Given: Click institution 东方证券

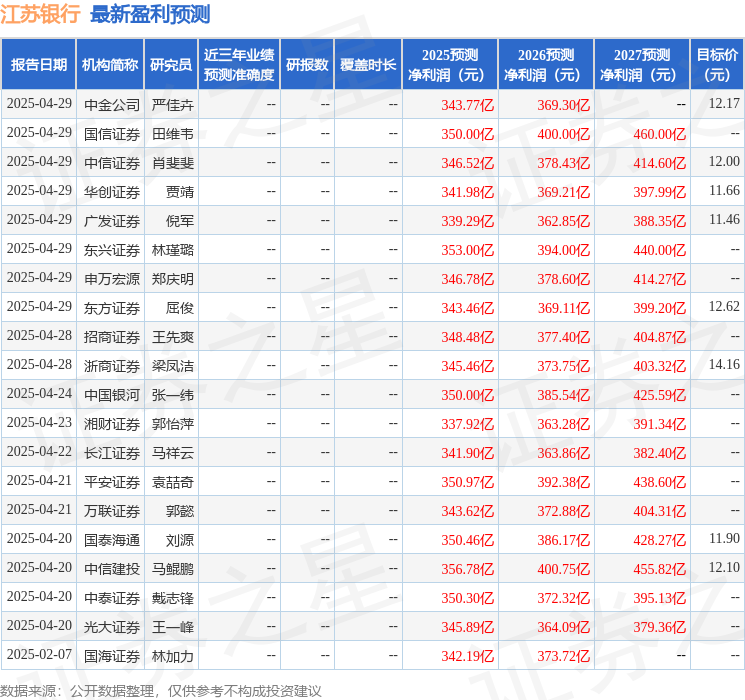Looking at the screenshot, I should [x=112, y=308].
